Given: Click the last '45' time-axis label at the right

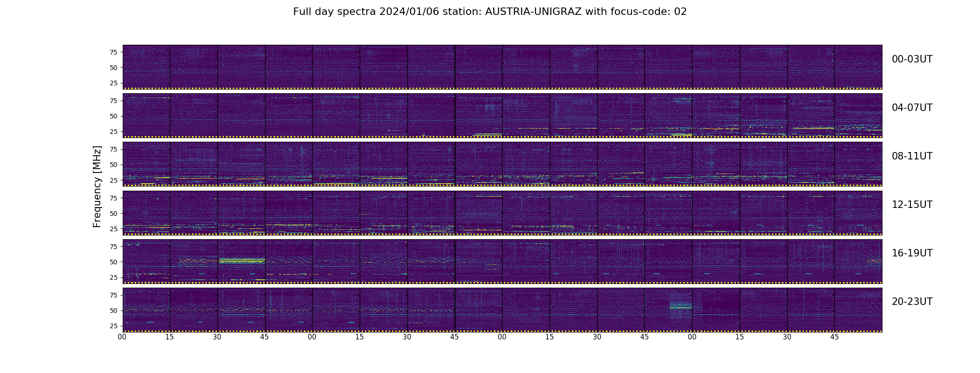Looking at the screenshot, I should pyautogui.click(x=834, y=337).
